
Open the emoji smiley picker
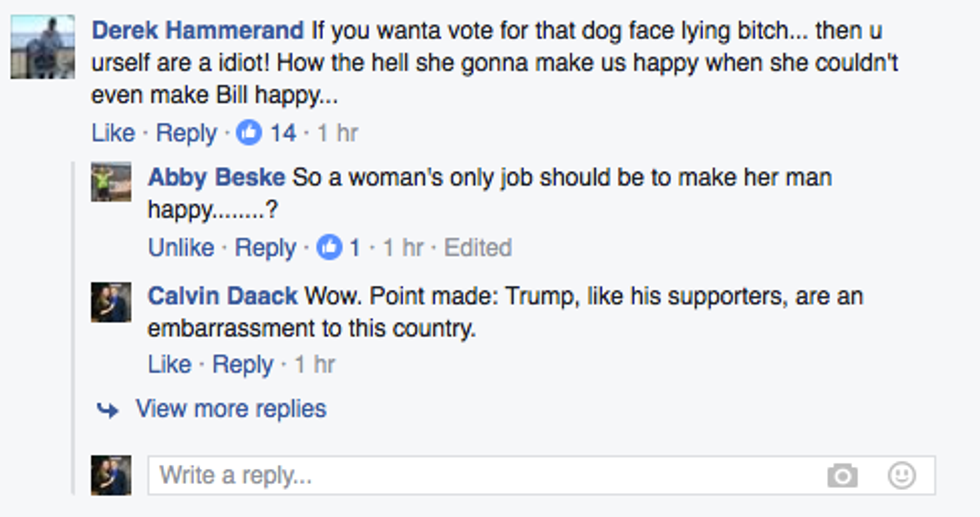(902, 475)
